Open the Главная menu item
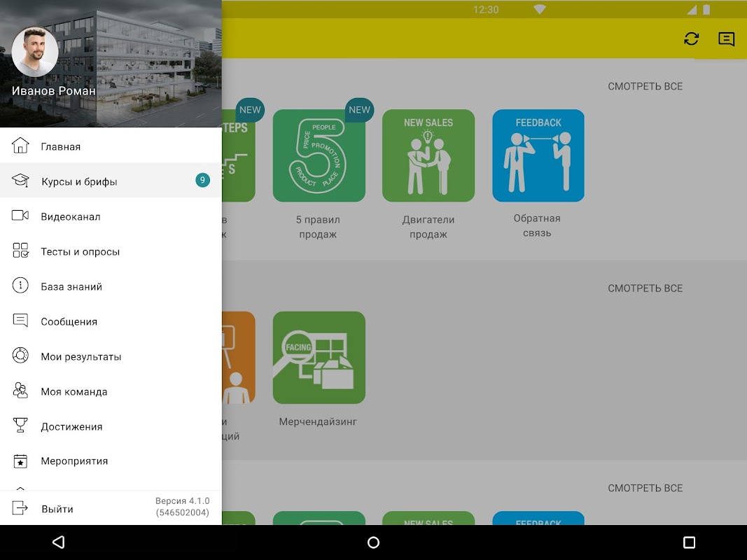 111,146
